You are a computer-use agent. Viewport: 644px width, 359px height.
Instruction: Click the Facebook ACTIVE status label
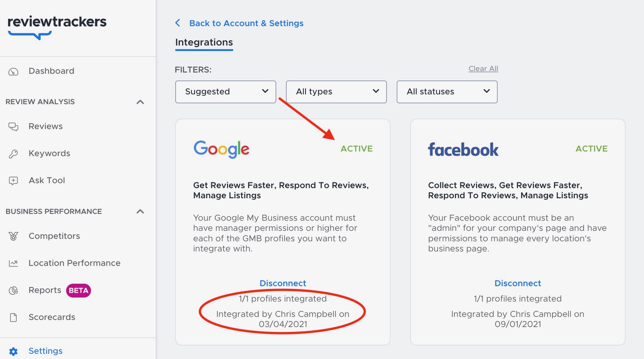point(591,149)
